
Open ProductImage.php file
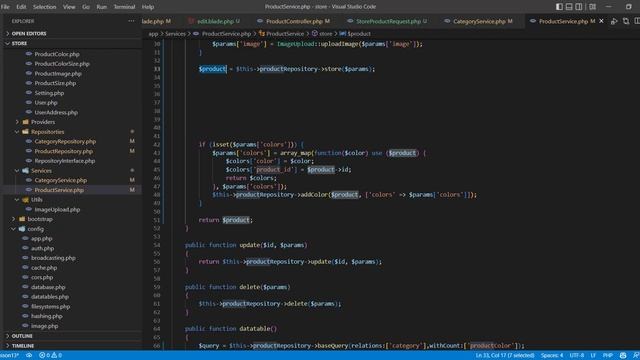click(x=58, y=73)
